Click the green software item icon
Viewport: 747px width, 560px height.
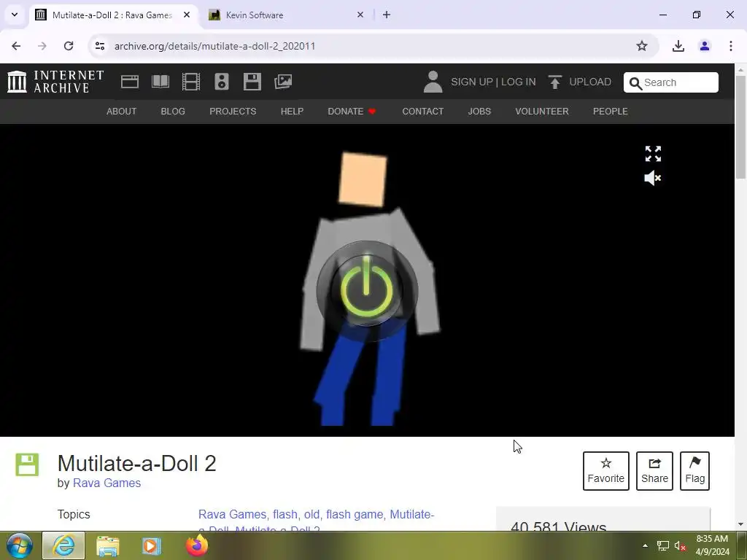click(27, 464)
